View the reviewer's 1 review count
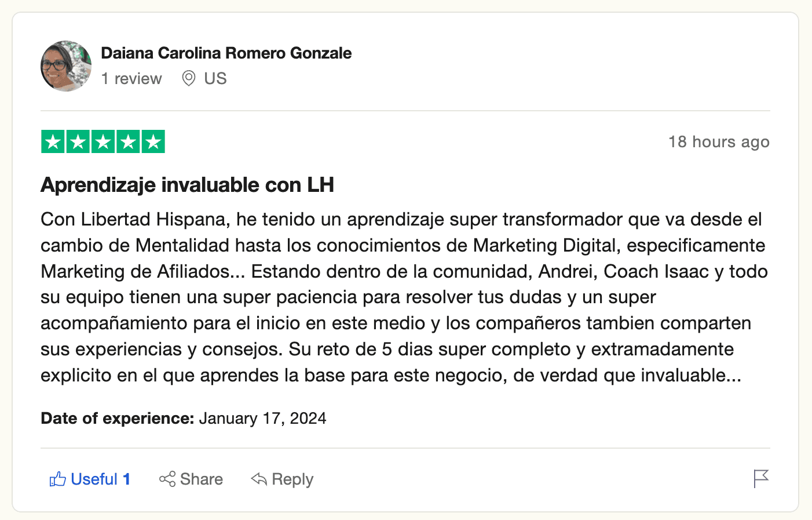Image resolution: width=812 pixels, height=520 pixels. coord(131,78)
